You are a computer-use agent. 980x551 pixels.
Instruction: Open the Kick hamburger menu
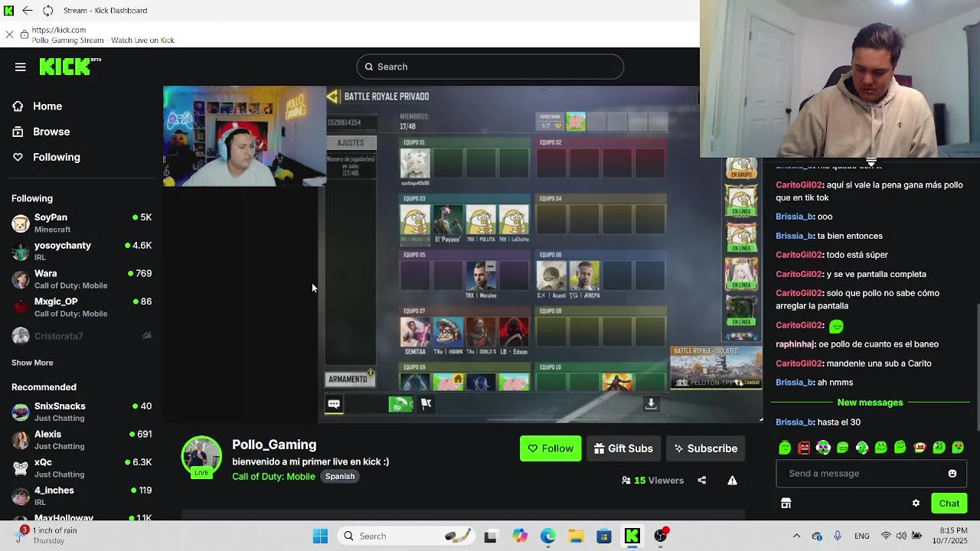point(21,67)
